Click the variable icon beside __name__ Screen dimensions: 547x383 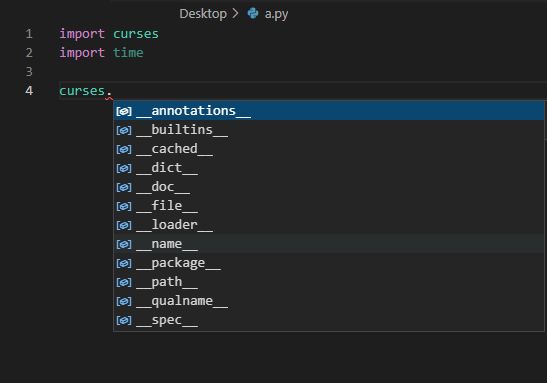coord(124,245)
